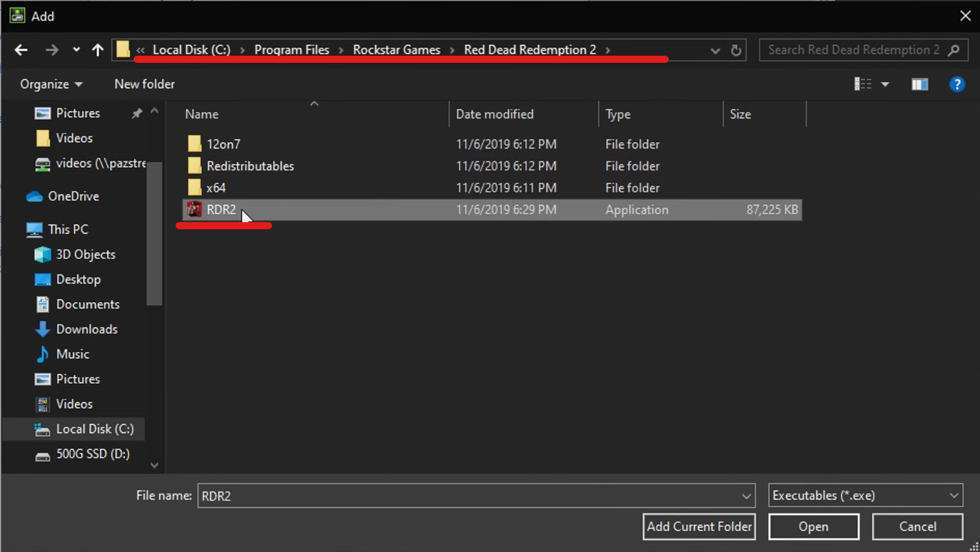Close the Add dialog window
This screenshot has height=552, width=980.
964,16
